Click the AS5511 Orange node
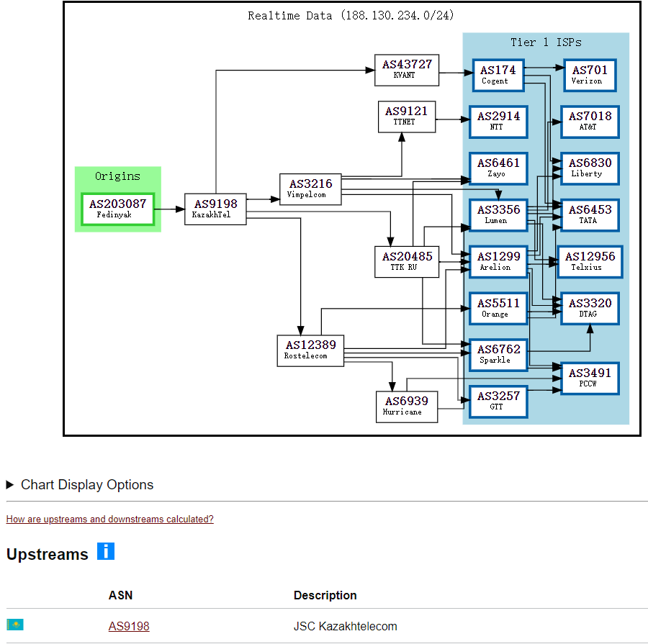Image resolution: width=648 pixels, height=644 pixels. pyautogui.click(x=498, y=309)
